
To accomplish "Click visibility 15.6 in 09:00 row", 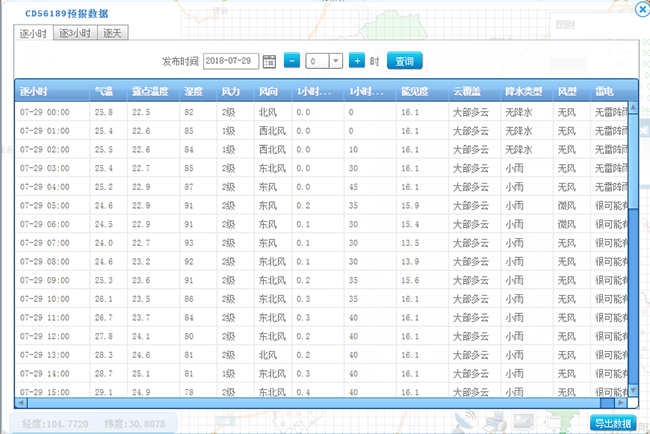I will [x=410, y=280].
